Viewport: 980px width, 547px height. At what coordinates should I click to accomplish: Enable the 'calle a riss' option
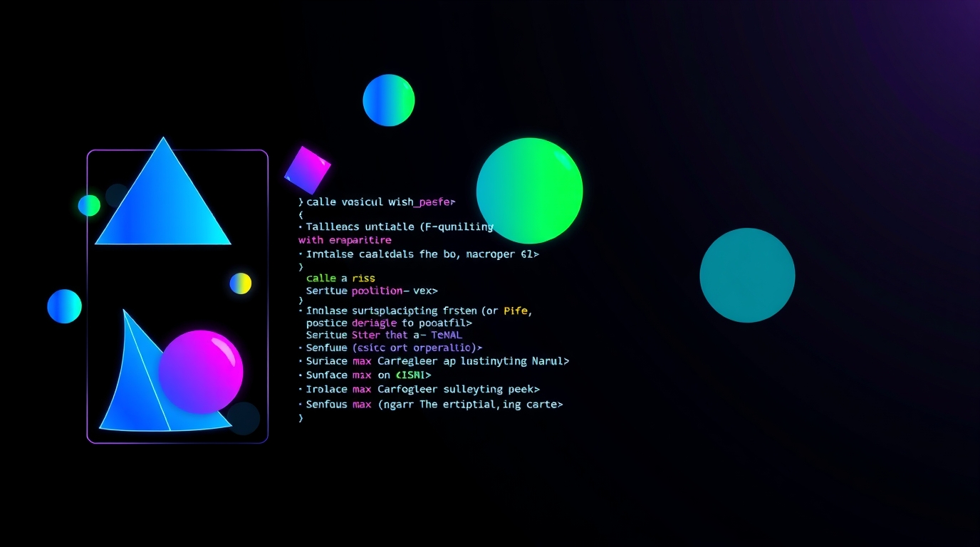coord(340,278)
